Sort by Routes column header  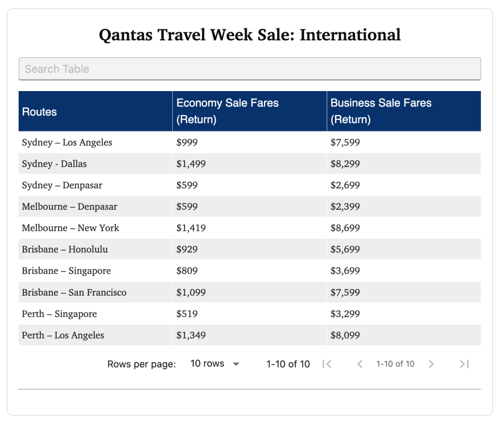tap(40, 112)
